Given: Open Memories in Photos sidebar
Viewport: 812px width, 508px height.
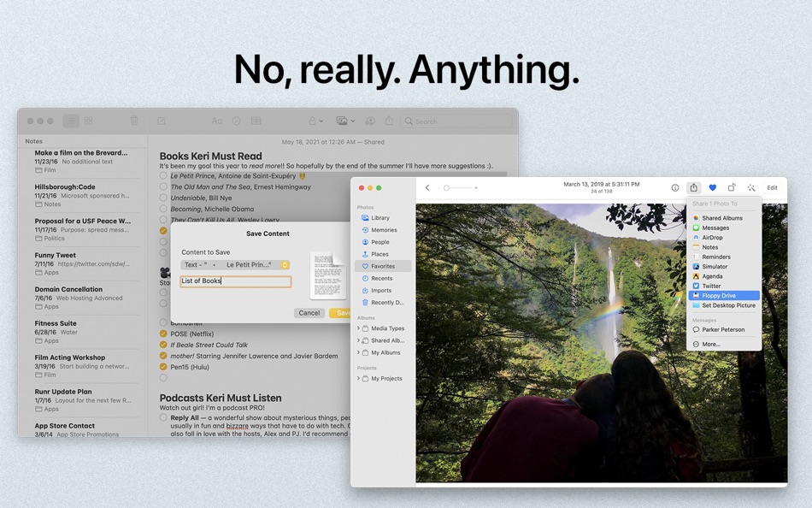Looking at the screenshot, I should (x=383, y=230).
